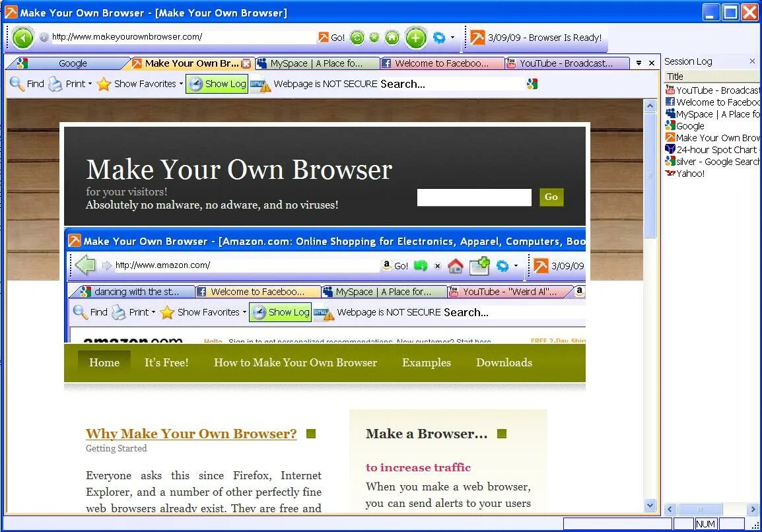The height and width of the screenshot is (532, 762).
Task: Select the Yahoo! entry in Session Log
Action: (x=685, y=174)
